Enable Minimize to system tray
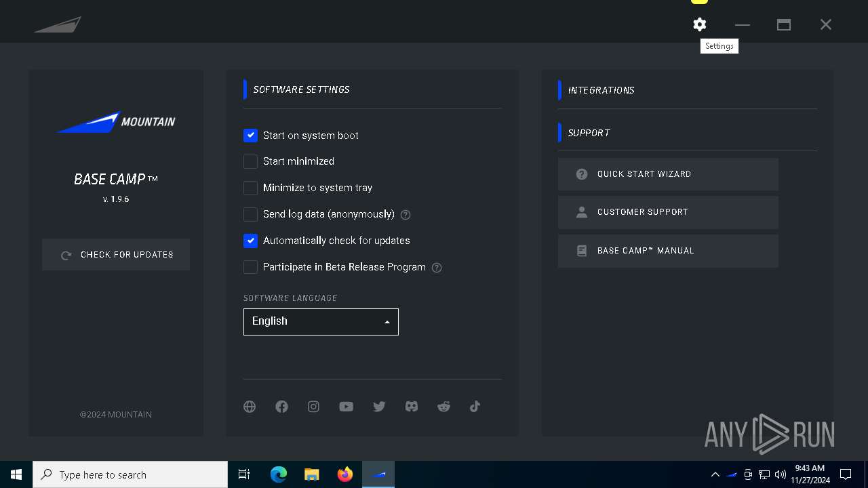Image resolution: width=868 pixels, height=488 pixels. click(x=250, y=188)
